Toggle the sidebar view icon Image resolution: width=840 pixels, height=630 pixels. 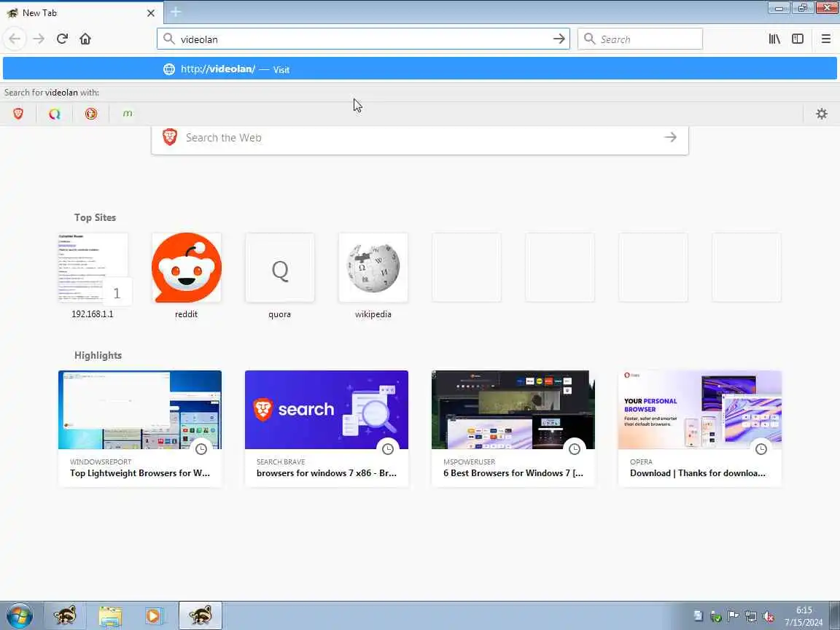click(x=798, y=39)
